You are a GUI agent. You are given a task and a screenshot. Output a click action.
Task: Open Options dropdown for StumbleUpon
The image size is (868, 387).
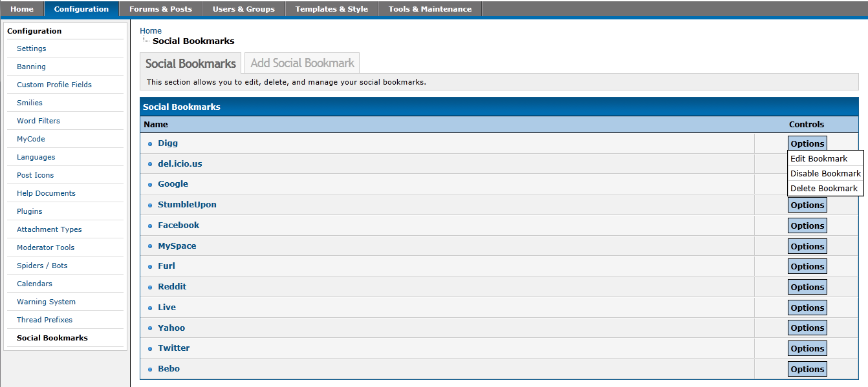click(807, 205)
